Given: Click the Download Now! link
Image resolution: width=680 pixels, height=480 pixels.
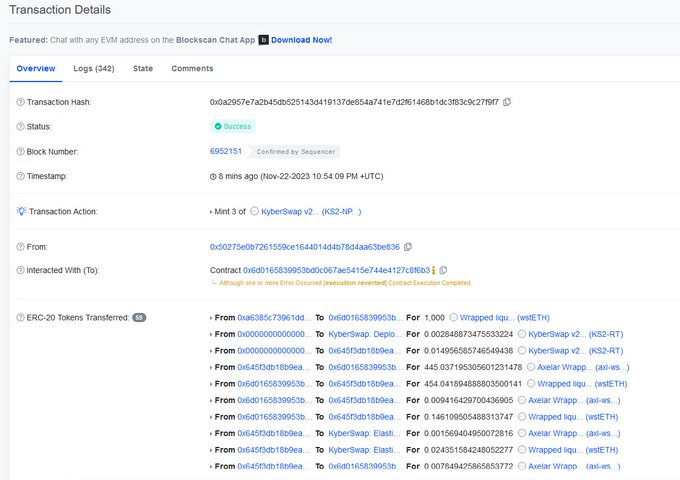Looking at the screenshot, I should [x=301, y=40].
